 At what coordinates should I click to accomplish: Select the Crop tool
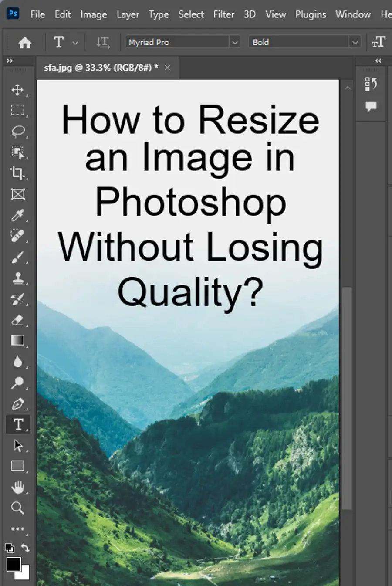17,173
